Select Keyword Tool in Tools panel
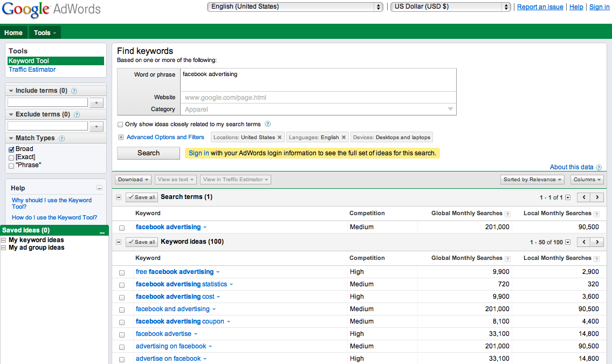The width and height of the screenshot is (612, 364). pos(56,61)
